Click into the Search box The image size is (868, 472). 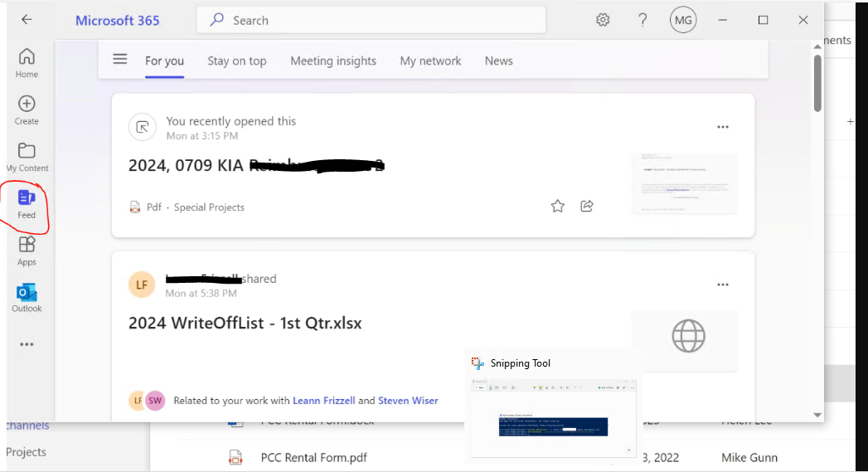point(371,20)
